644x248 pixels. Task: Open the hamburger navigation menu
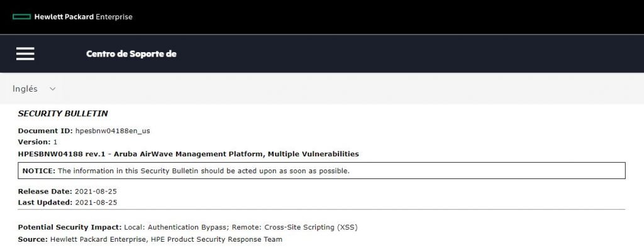(25, 54)
